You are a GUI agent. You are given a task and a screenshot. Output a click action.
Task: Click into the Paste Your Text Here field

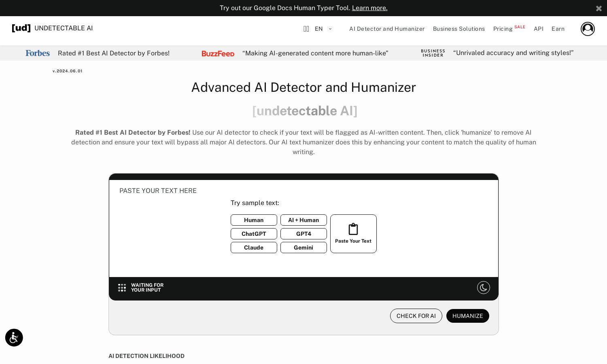click(x=303, y=229)
